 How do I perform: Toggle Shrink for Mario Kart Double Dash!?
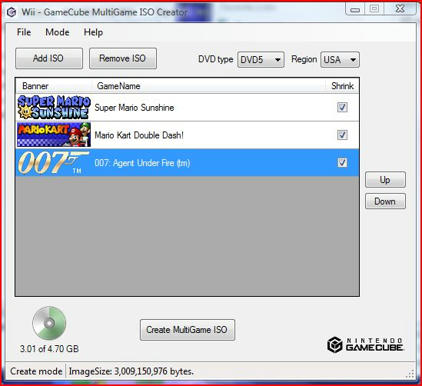coord(342,135)
